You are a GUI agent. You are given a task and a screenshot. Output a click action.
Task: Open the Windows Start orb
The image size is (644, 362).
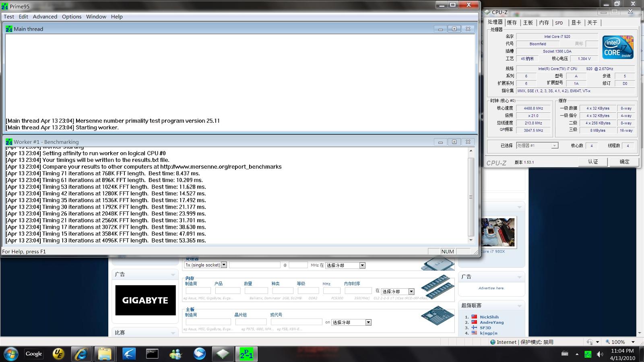11,354
